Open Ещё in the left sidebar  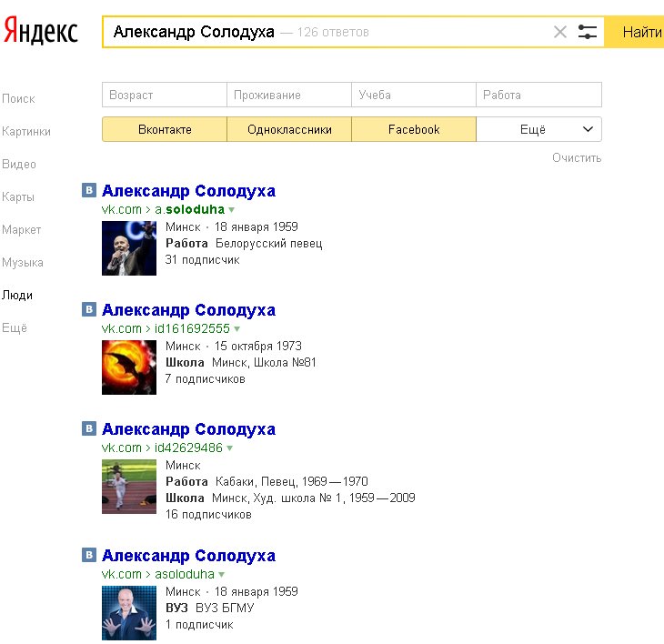pos(14,327)
